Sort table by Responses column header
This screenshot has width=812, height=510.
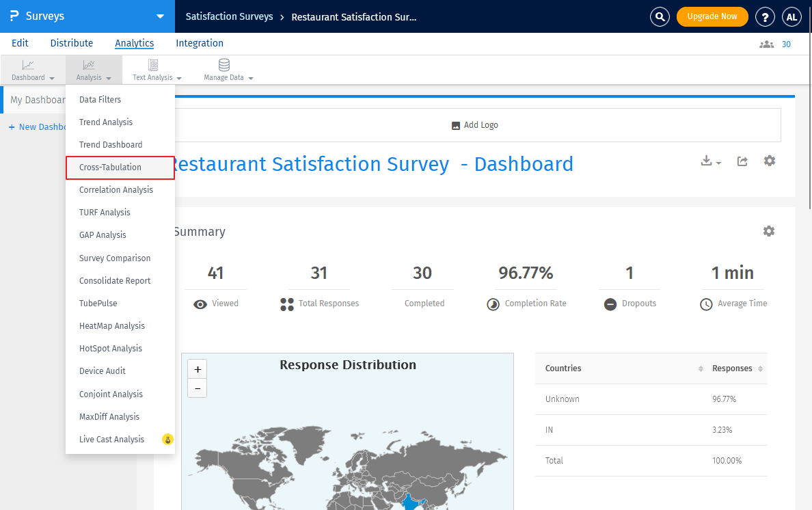pos(732,368)
